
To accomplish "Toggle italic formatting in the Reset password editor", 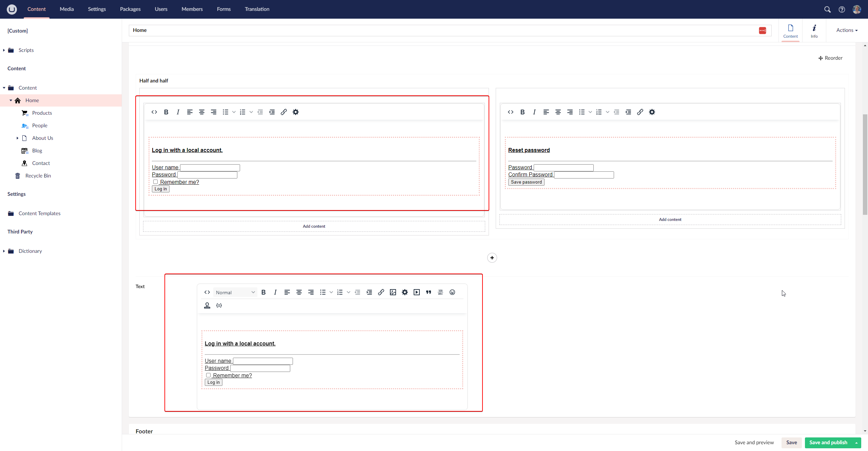I will (x=534, y=112).
